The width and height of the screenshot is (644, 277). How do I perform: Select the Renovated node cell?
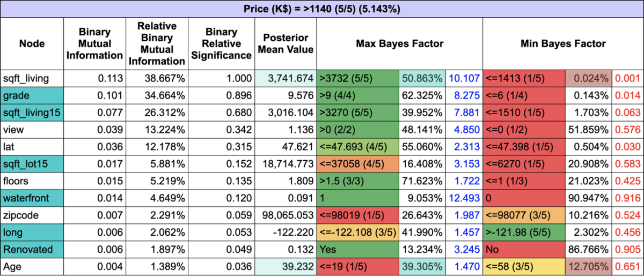coord(32,249)
